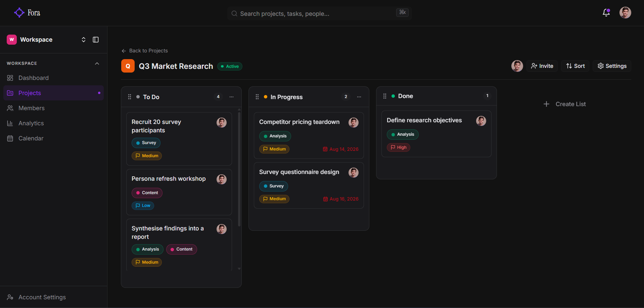644x308 pixels.
Task: Click drag handle of Done list
Action: point(385,96)
